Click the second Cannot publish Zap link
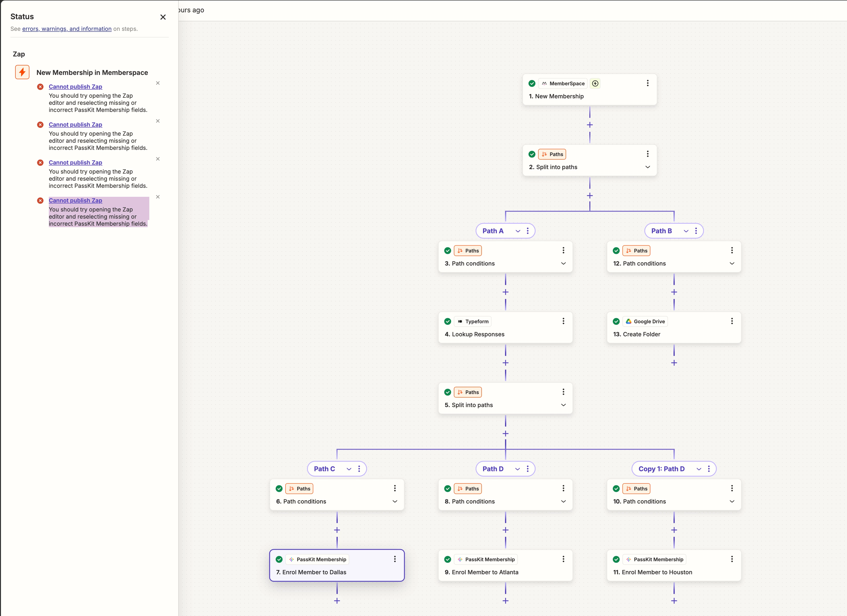The width and height of the screenshot is (847, 616). coord(75,124)
